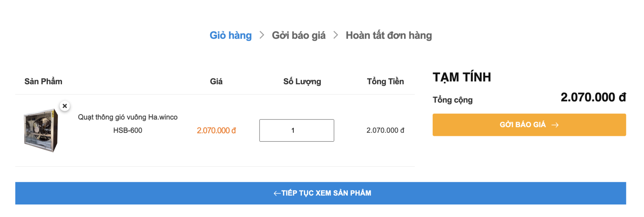Click the orange unit price 2.070.000 đ
Image resolution: width=644 pixels, height=217 pixels.
[x=216, y=131]
